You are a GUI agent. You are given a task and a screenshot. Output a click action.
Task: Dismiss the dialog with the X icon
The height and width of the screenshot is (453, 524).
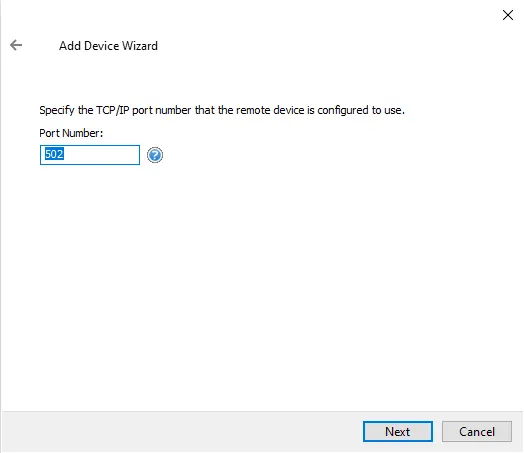click(x=508, y=15)
